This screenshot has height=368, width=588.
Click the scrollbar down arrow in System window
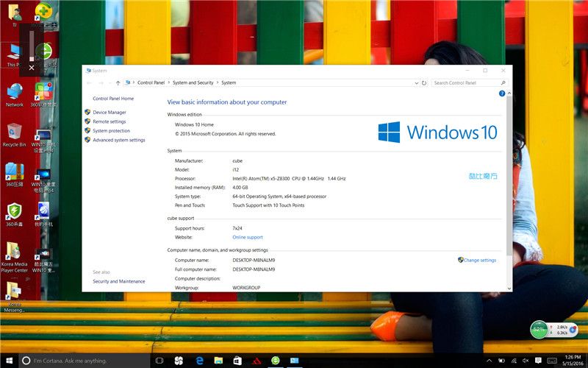tap(509, 289)
